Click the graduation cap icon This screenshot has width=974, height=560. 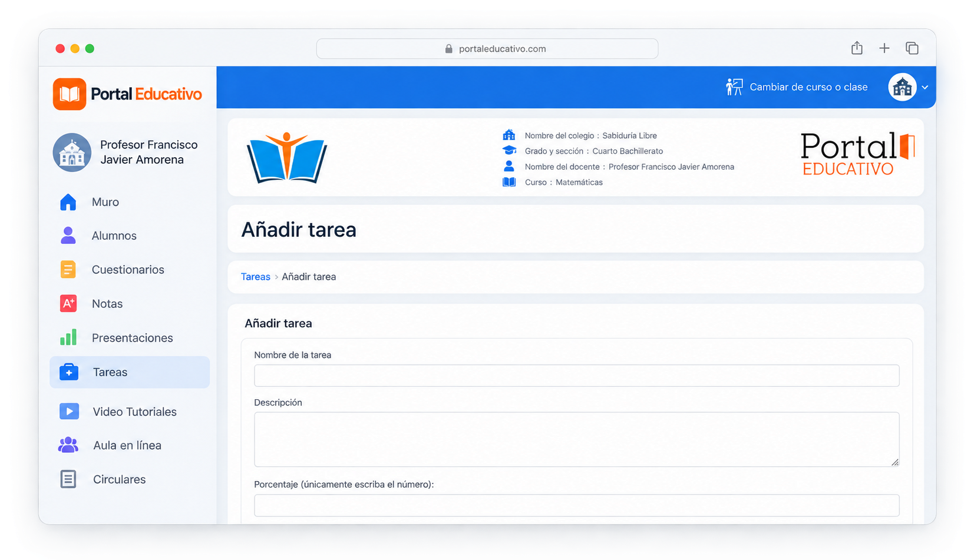(509, 151)
